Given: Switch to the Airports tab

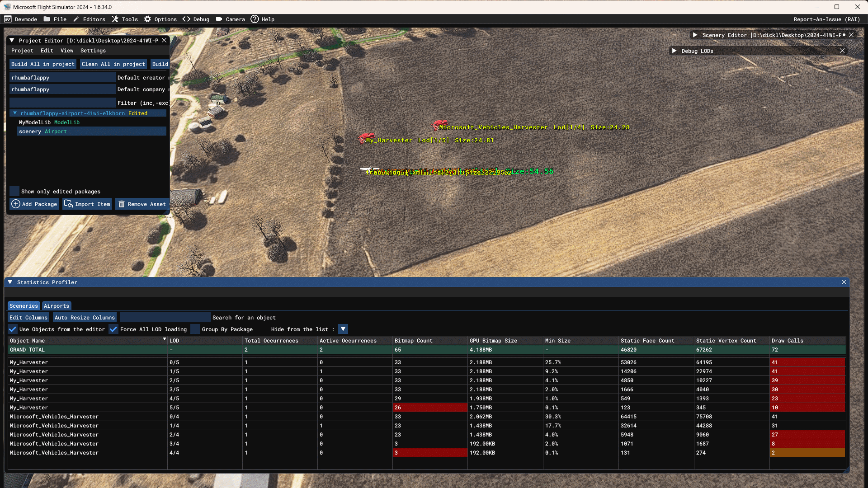Looking at the screenshot, I should (57, 306).
